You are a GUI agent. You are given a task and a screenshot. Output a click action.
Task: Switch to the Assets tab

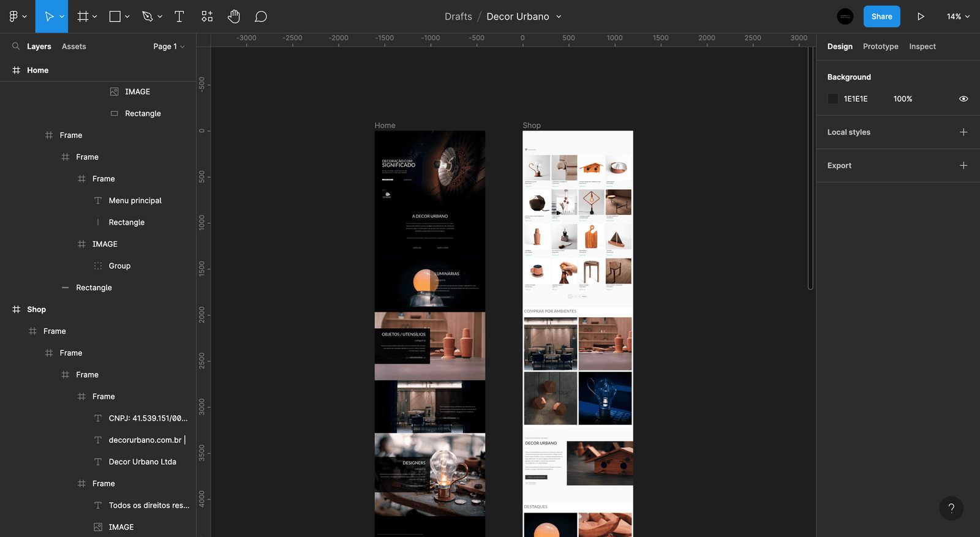73,47
